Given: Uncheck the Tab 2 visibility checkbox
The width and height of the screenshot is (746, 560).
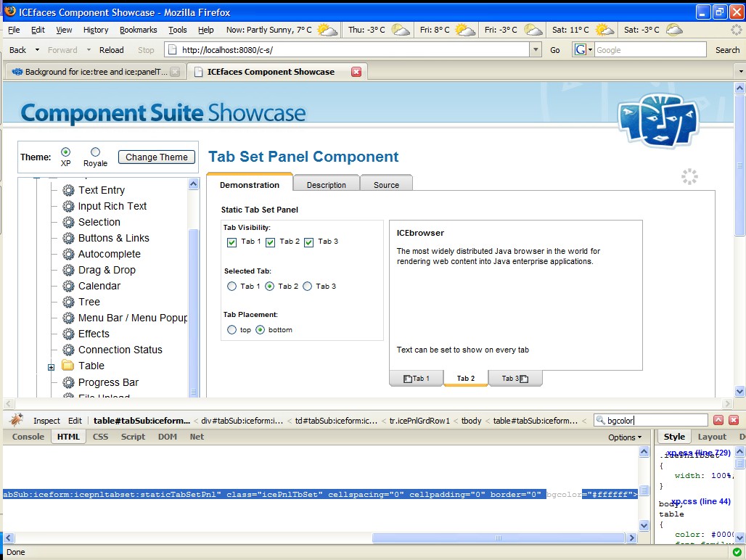Looking at the screenshot, I should point(270,242).
